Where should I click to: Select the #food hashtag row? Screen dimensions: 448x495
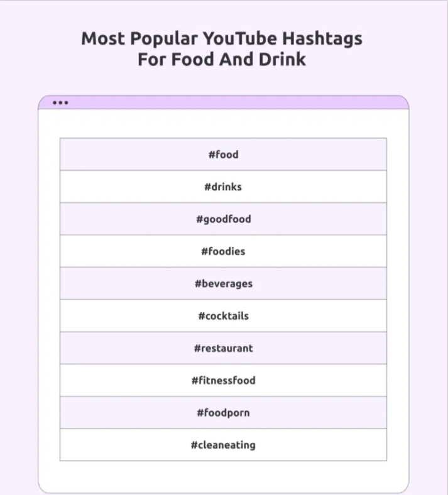[223, 155]
